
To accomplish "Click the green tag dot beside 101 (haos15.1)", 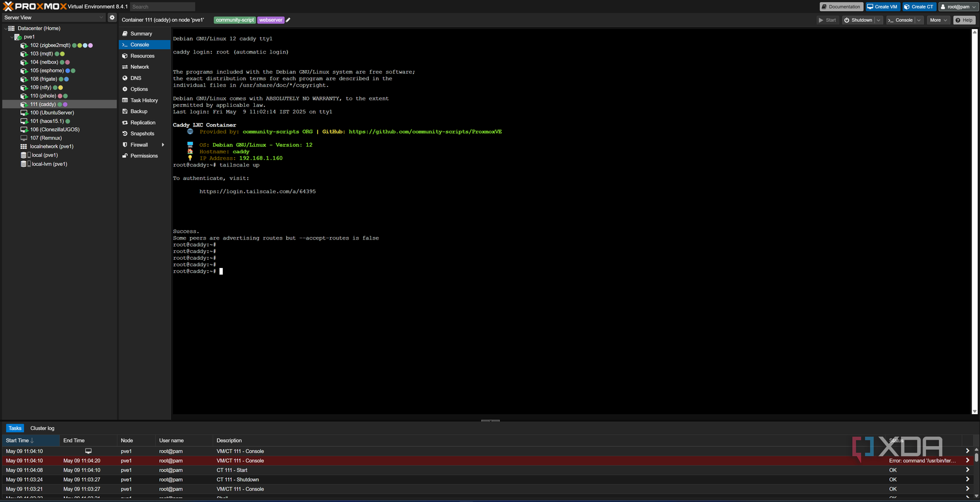I will click(x=68, y=121).
